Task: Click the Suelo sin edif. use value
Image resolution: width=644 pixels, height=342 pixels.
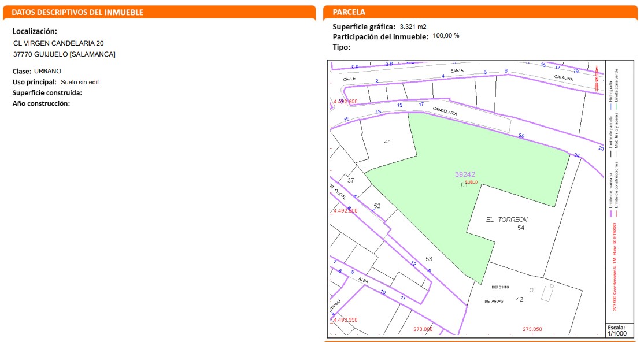Action: click(x=81, y=82)
